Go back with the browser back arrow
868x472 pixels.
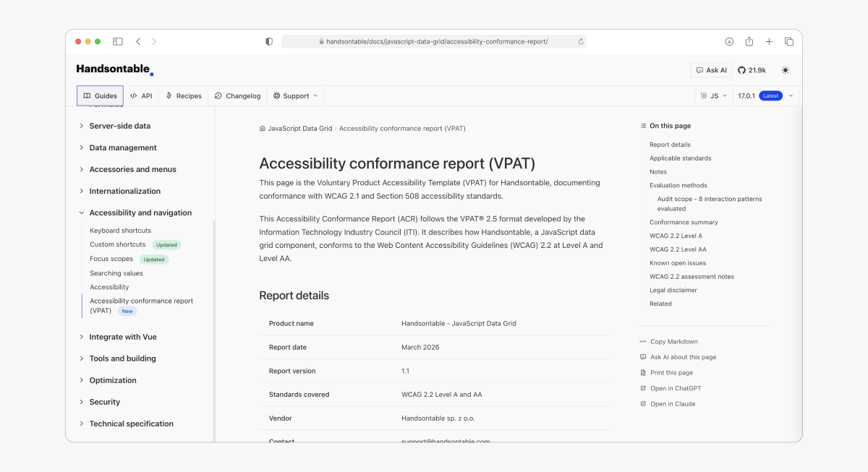[x=138, y=42]
